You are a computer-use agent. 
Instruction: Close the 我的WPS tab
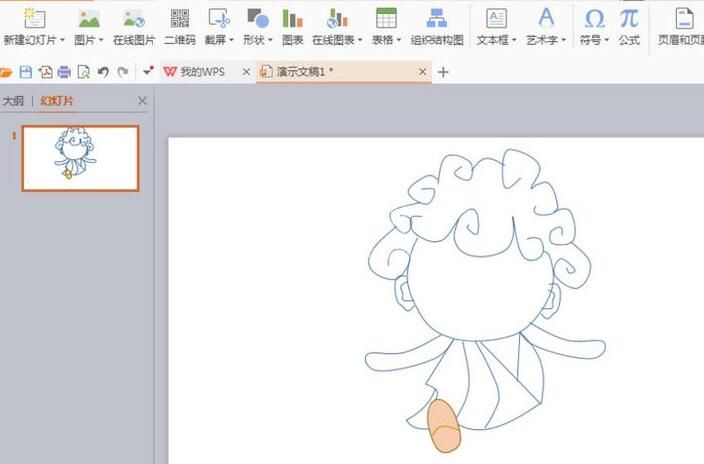pyautogui.click(x=246, y=71)
